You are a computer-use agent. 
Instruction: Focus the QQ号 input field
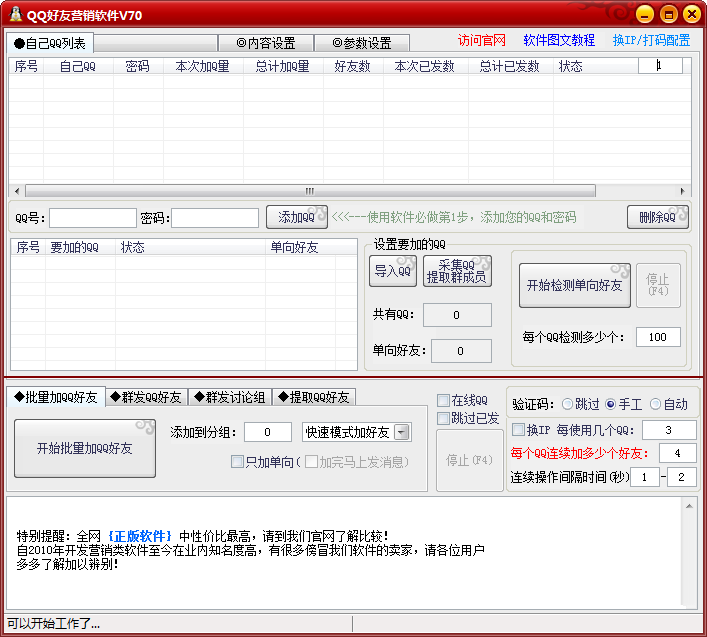click(x=93, y=218)
